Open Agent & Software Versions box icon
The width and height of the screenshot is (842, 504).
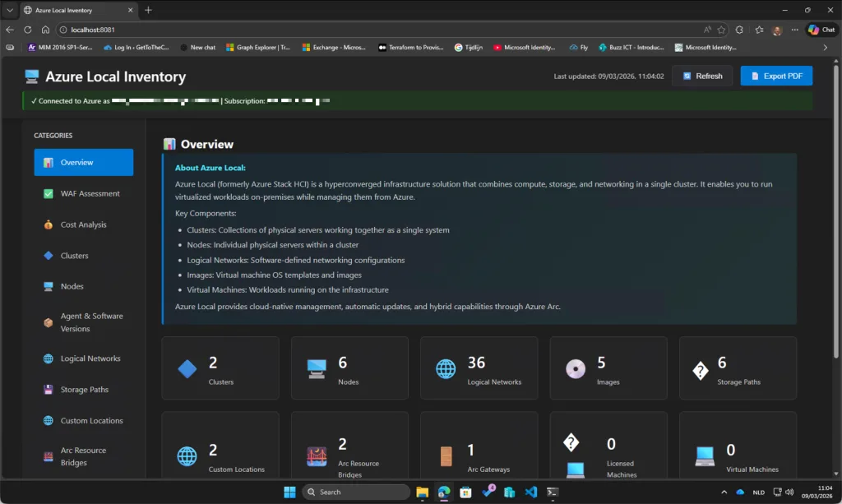[49, 322]
